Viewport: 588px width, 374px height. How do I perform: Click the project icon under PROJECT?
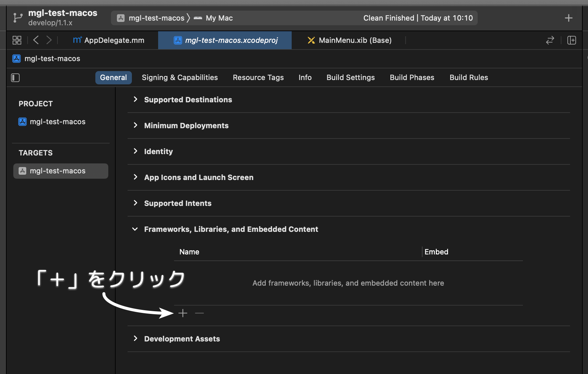tap(22, 122)
